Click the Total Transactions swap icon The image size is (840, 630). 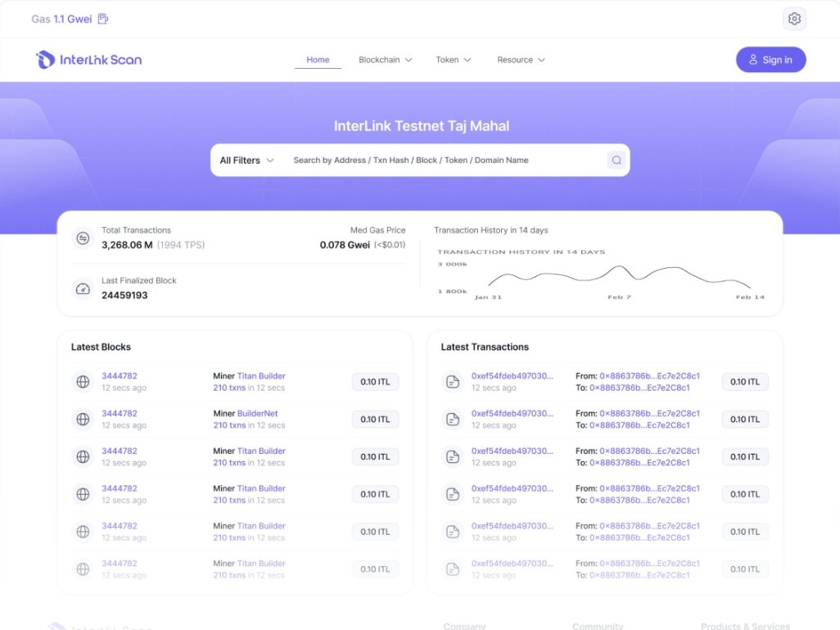coord(83,238)
